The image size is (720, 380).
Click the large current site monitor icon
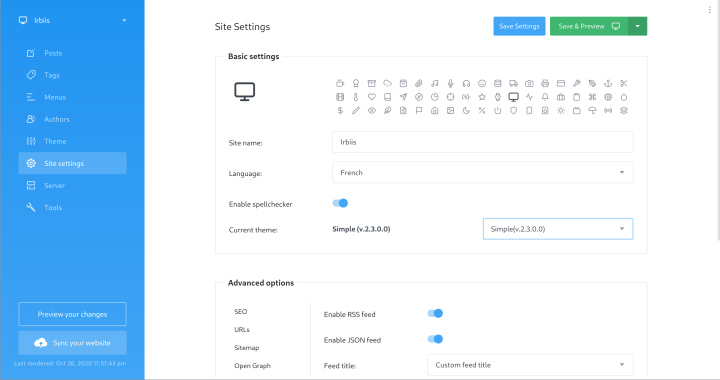245,92
